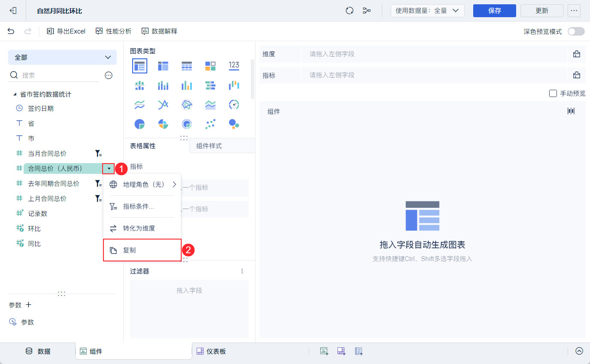Open the data flow node icon
The image size is (590, 364).
(x=366, y=11)
